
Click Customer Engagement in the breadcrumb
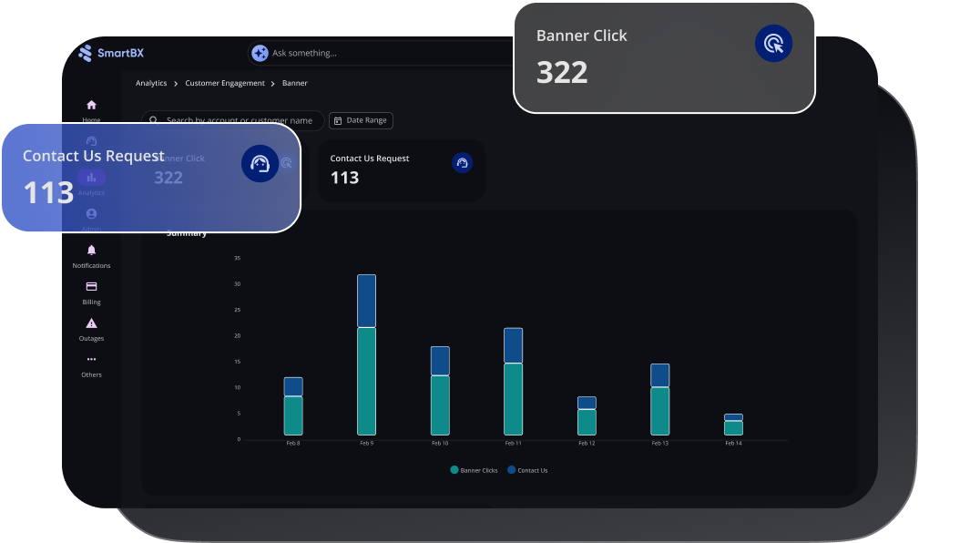point(225,83)
